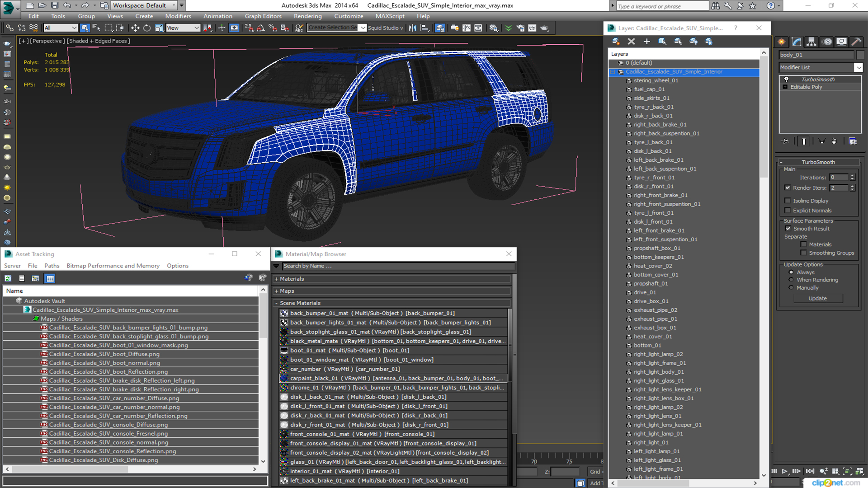The image size is (868, 488).
Task: Open the Modifiers menu
Action: [x=178, y=16]
